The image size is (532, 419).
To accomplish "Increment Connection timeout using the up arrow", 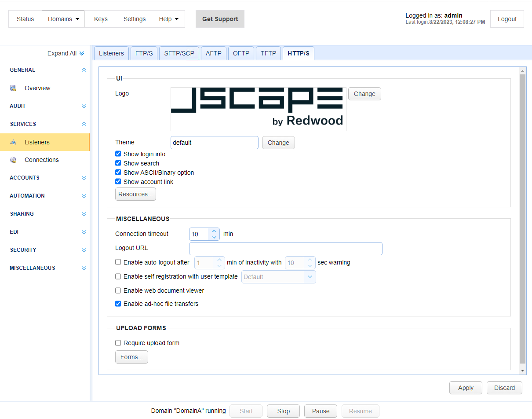I will click(214, 231).
